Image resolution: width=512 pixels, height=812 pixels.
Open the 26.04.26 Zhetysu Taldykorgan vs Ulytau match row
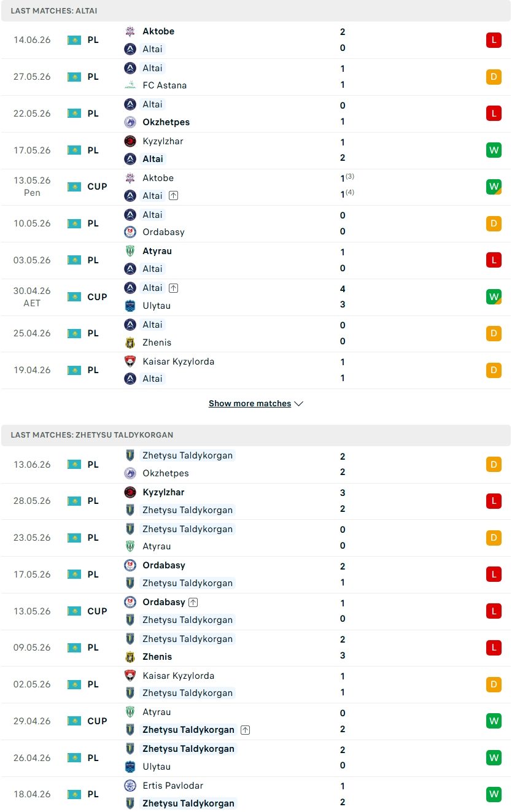[256, 758]
